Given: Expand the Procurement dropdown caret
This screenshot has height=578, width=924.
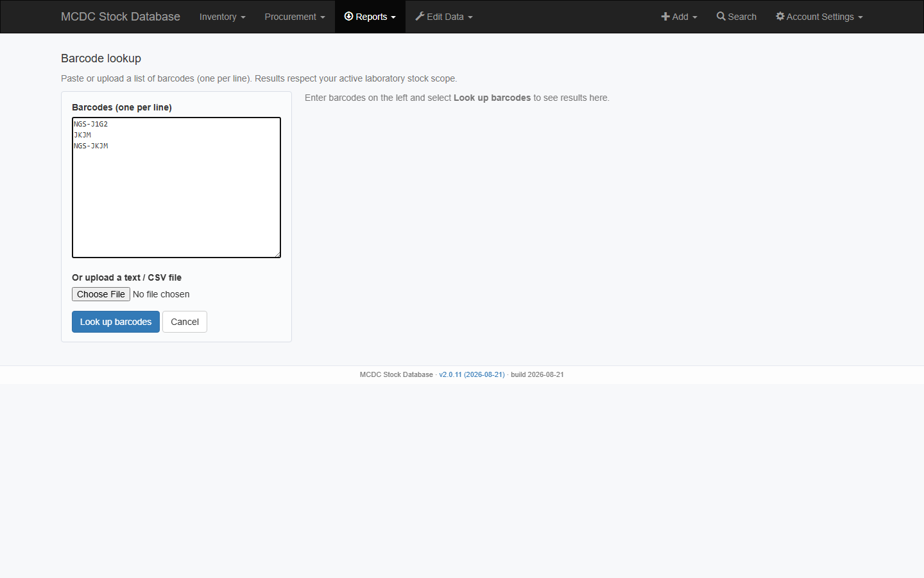Looking at the screenshot, I should tap(323, 17).
